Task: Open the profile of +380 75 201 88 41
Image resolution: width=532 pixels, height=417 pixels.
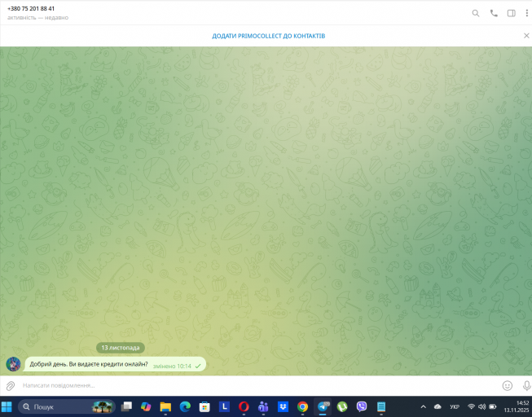Action: tap(31, 8)
